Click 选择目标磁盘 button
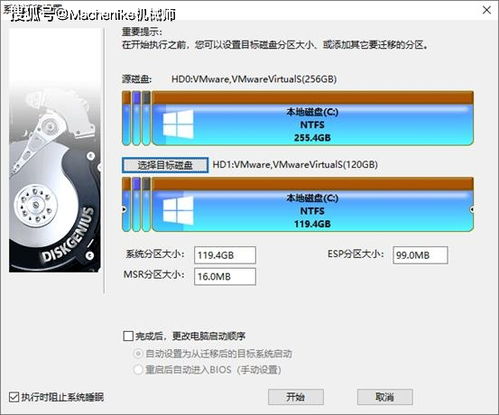This screenshot has height=415, width=499. (x=165, y=165)
